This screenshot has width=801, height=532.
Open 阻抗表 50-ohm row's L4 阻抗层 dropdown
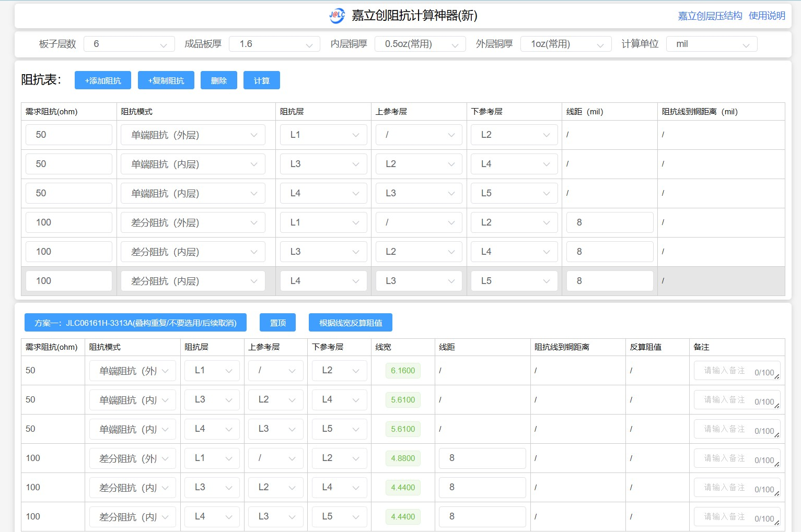[x=323, y=193]
